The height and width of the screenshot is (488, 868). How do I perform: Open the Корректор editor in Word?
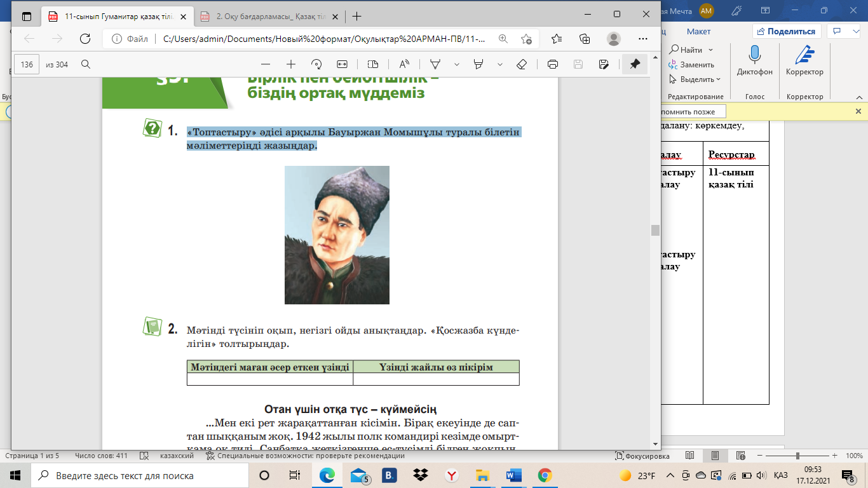click(804, 62)
